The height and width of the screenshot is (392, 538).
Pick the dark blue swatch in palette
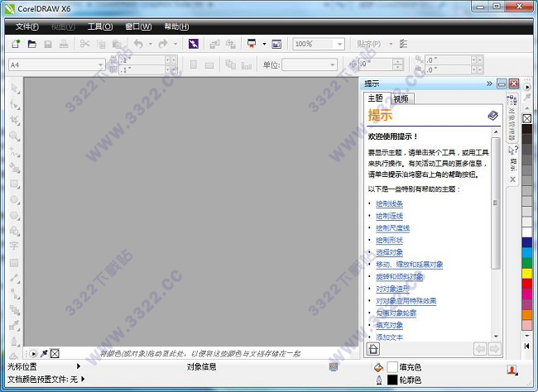526,242
